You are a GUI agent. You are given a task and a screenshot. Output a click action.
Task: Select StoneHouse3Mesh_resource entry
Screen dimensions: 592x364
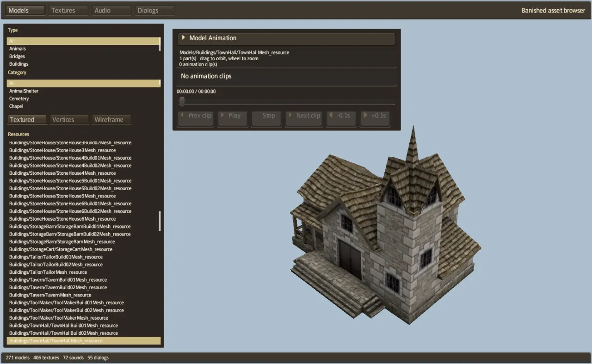[83, 150]
